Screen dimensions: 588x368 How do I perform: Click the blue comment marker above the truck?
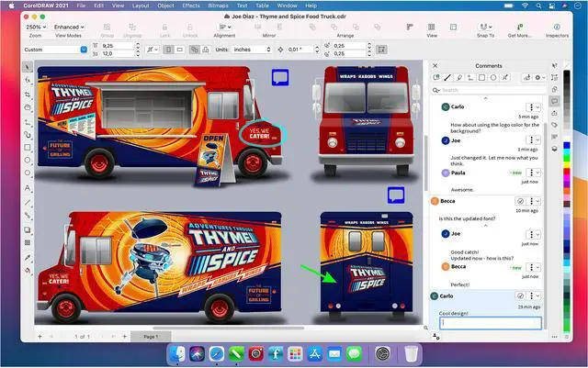[280, 77]
